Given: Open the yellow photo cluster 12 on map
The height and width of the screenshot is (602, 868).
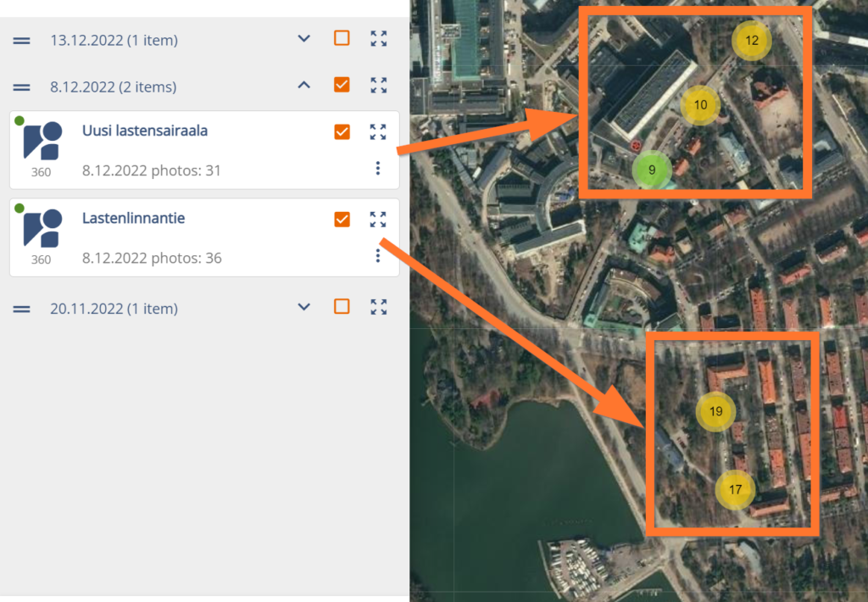Looking at the screenshot, I should [752, 41].
